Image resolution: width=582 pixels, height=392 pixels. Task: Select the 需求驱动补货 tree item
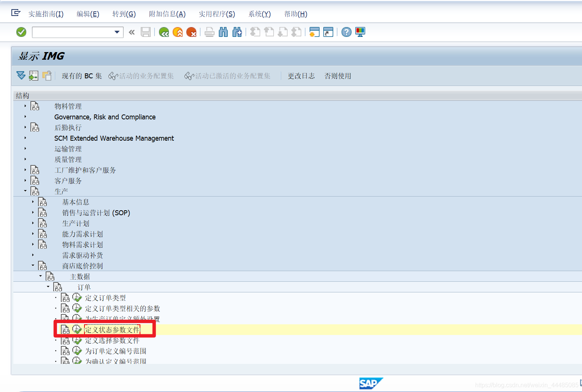(83, 255)
